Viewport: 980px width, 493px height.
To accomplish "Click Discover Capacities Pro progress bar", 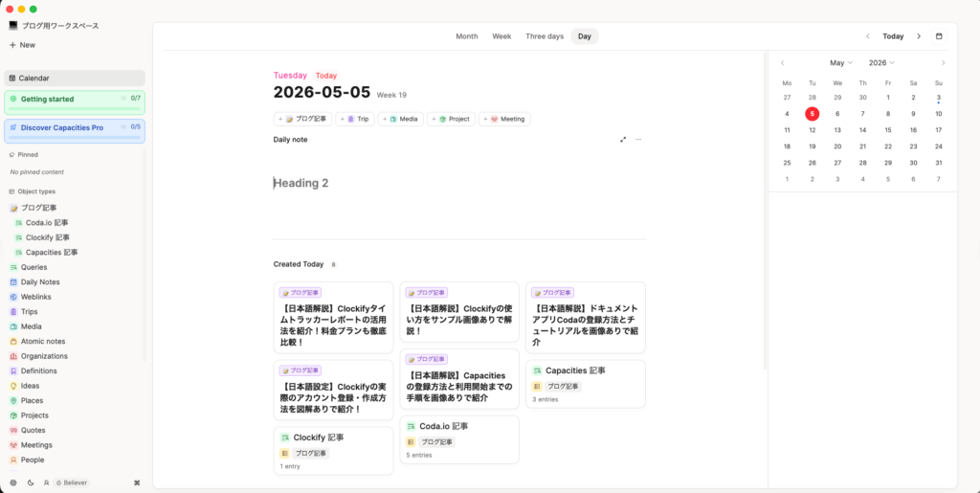I will click(x=75, y=138).
